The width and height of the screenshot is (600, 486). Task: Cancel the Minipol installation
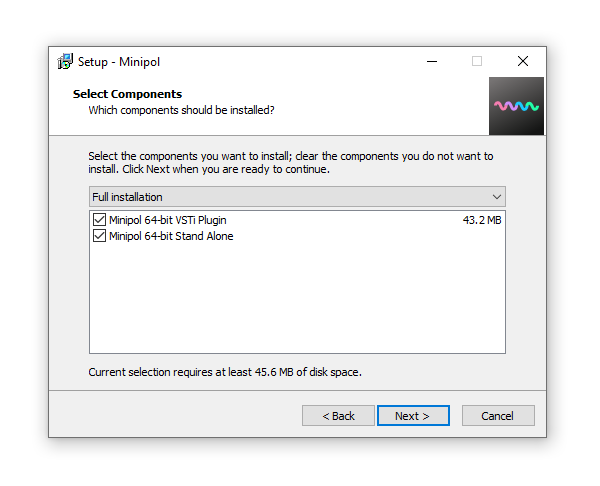coord(497,416)
